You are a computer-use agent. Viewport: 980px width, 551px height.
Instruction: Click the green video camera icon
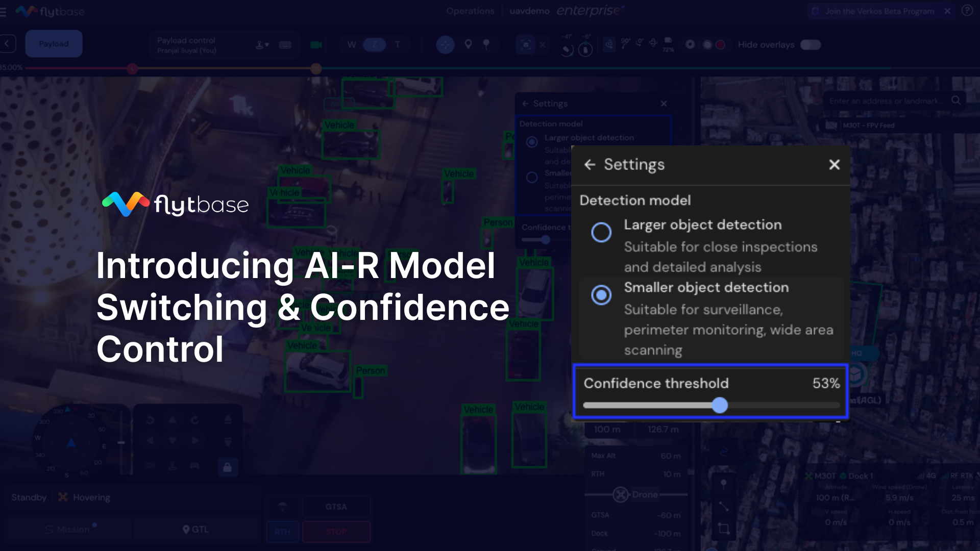pos(316,45)
